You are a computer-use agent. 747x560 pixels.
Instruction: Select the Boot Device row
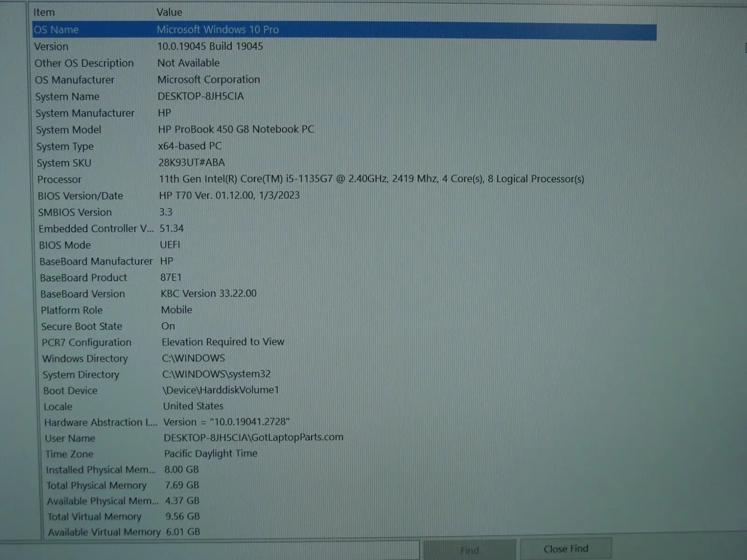70,391
